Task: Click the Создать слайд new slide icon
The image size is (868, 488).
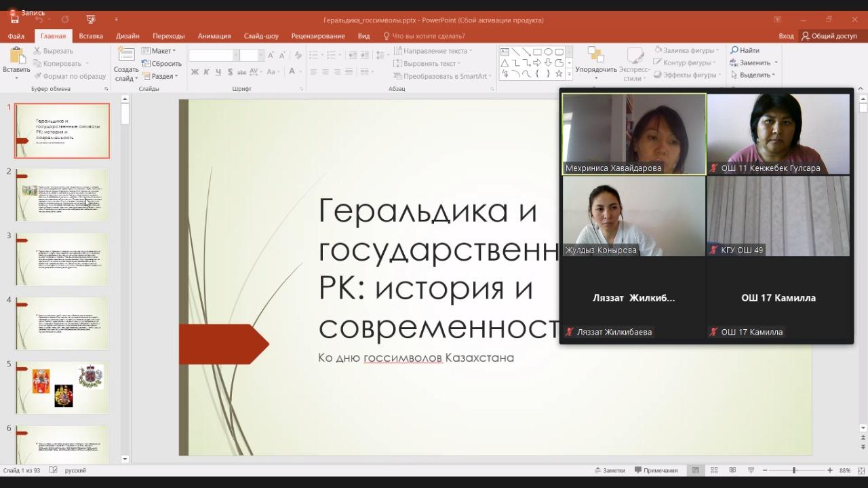Action: pos(126,56)
